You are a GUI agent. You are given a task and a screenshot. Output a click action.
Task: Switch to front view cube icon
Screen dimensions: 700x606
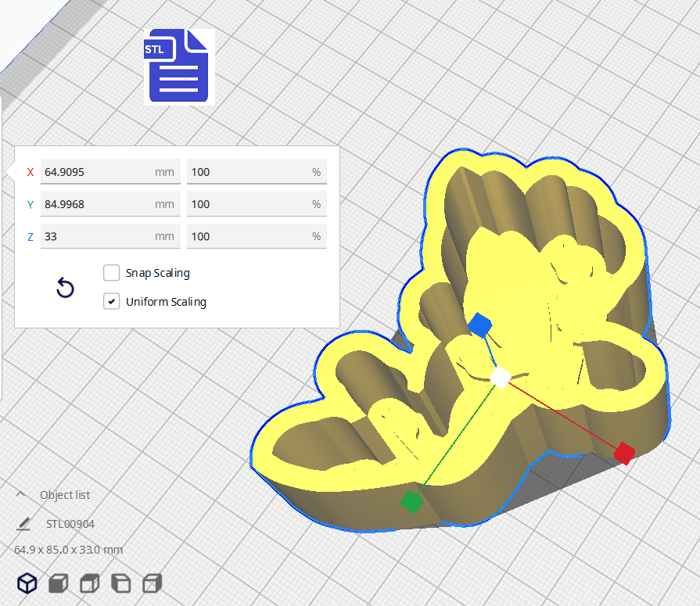[58, 583]
